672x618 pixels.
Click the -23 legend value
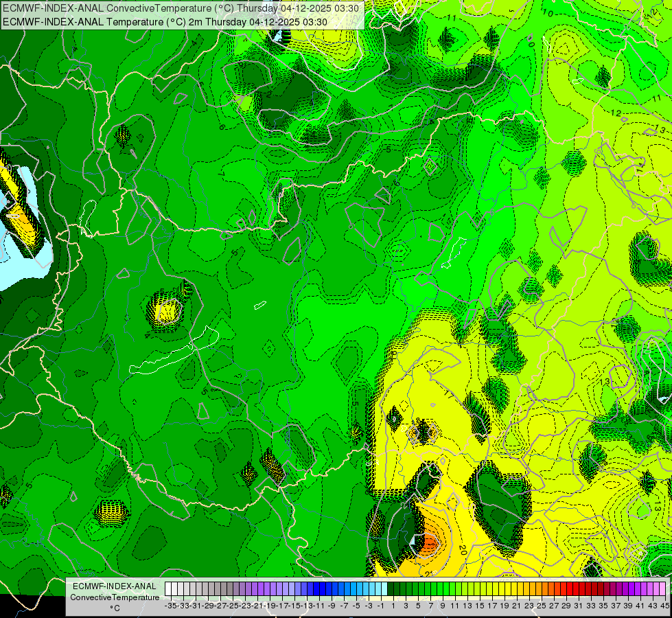coord(246,606)
